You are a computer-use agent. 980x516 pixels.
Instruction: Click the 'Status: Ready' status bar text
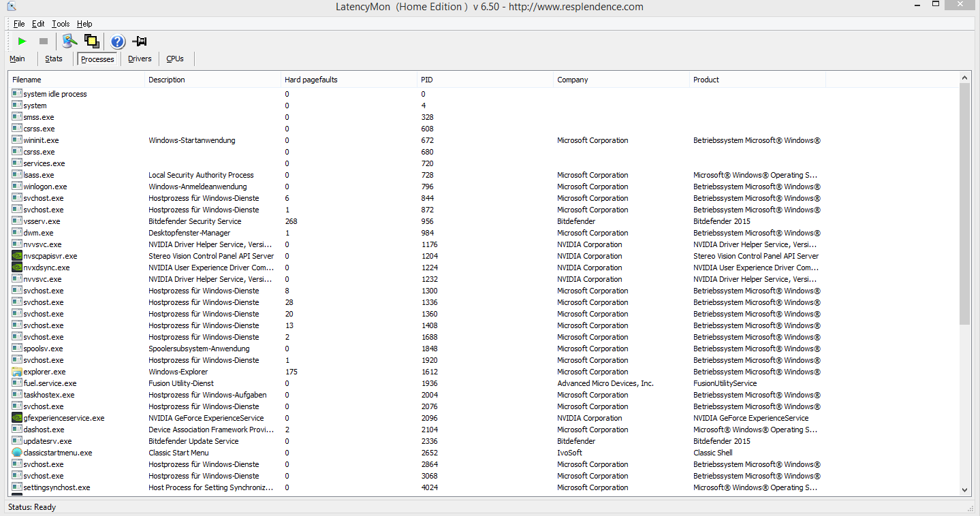pyautogui.click(x=32, y=507)
